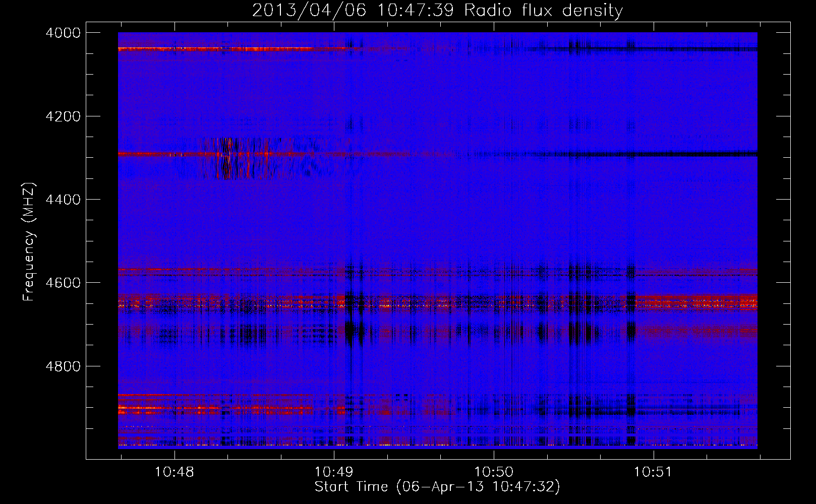This screenshot has width=816, height=504.
Task: Click the 4000 frequency axis label
Action: (x=63, y=33)
